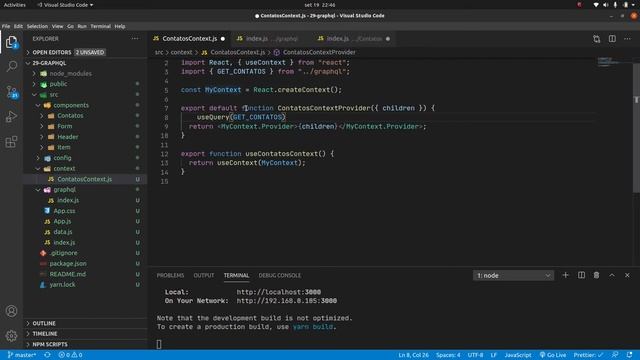The image size is (640, 360).
Task: Click the master branch indicator
Action: pos(22,355)
